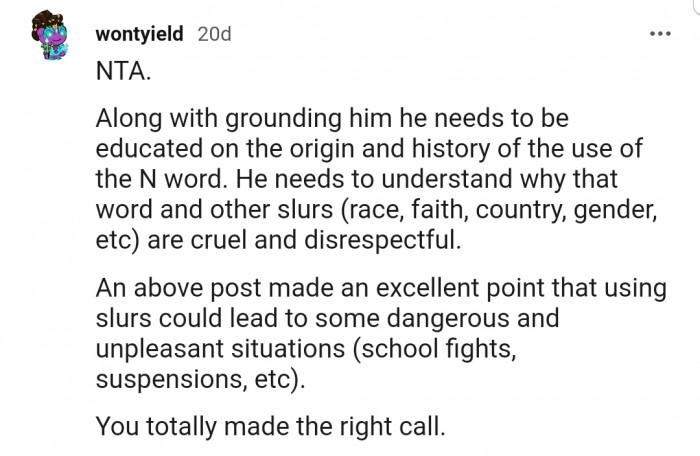Click the line 'educated on the origin and history'
The width and height of the screenshot is (700, 456).
[369, 149]
